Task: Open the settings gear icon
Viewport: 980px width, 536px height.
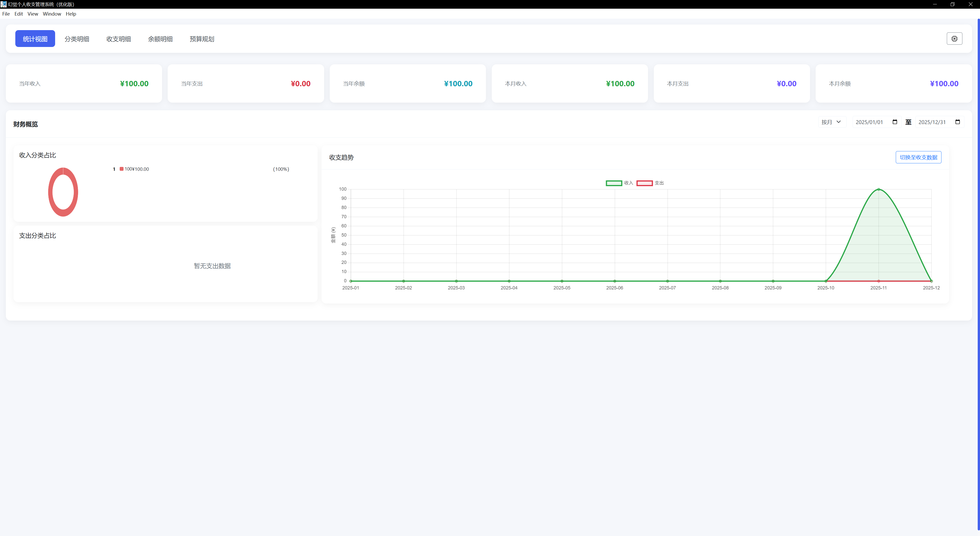Action: coord(954,39)
